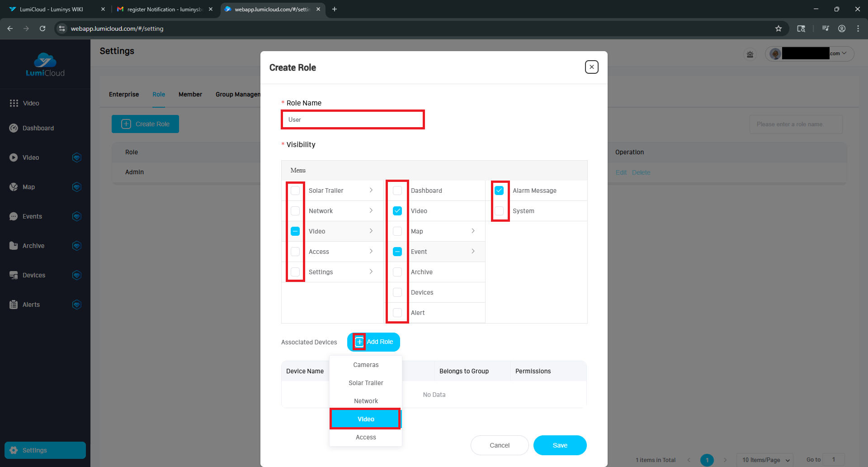
Task: Click the Role Name input field
Action: coord(353,119)
